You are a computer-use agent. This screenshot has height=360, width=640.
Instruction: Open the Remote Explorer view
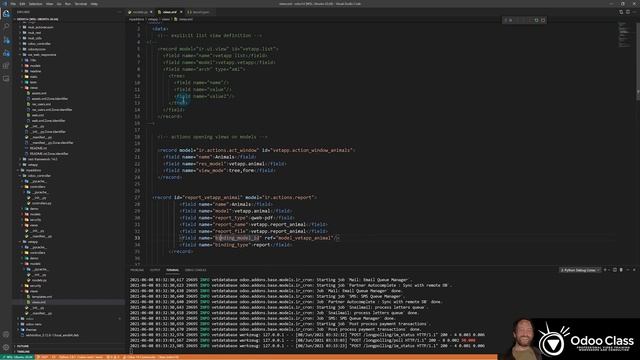point(6,78)
